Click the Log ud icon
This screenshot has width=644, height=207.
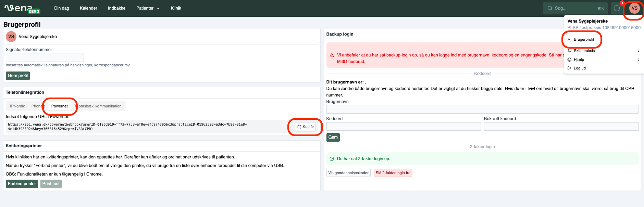569,68
